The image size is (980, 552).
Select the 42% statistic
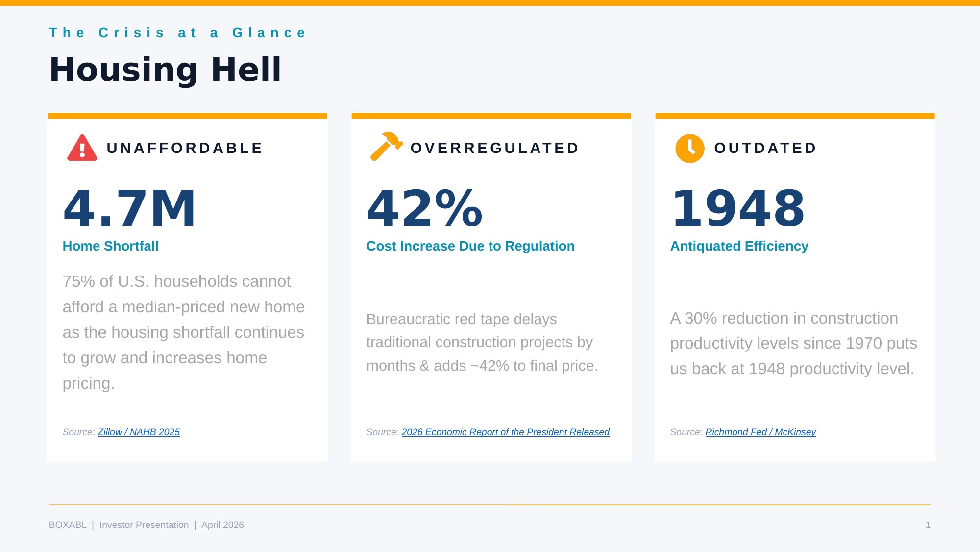(425, 208)
